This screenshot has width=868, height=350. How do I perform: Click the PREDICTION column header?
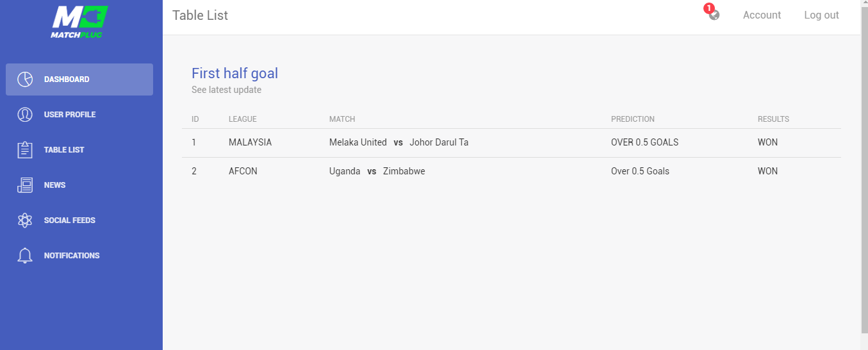(x=633, y=119)
